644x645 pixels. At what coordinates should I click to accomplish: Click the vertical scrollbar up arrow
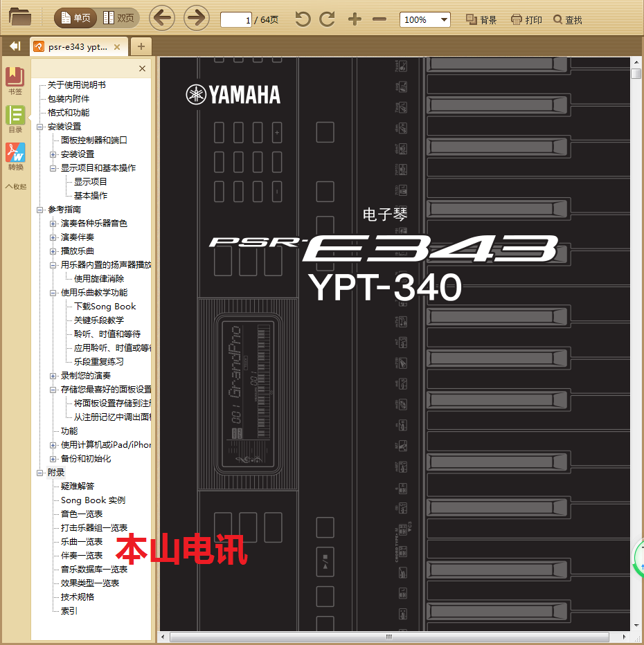tap(636, 62)
